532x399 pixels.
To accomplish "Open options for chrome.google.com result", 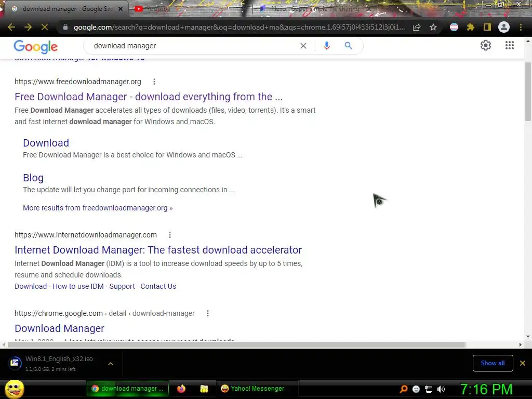I will coord(208,313).
